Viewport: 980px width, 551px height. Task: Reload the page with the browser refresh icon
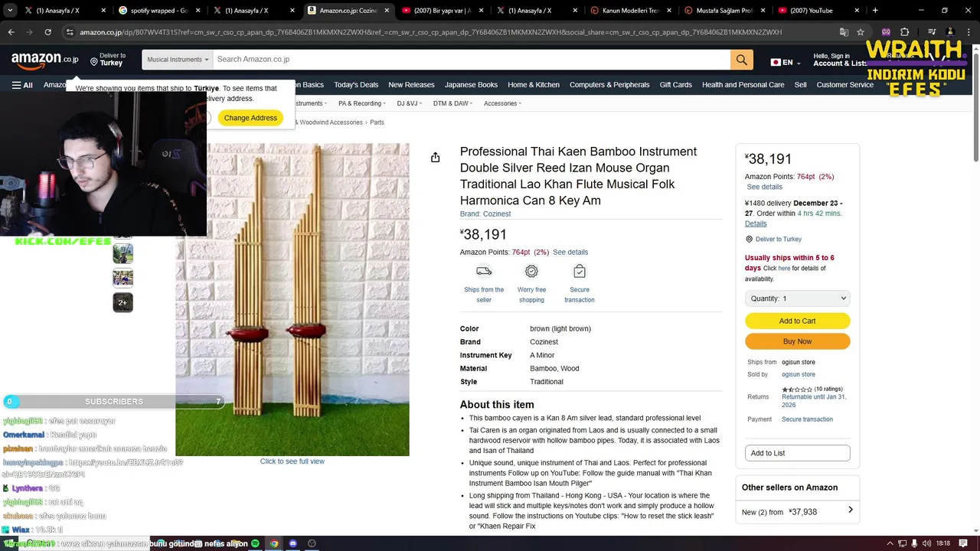point(47,32)
